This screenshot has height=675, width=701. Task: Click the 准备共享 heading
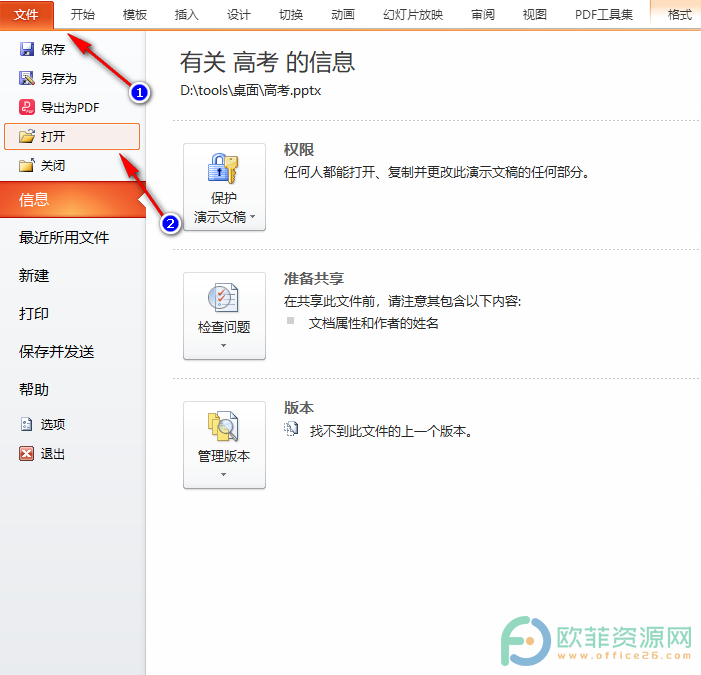[313, 278]
